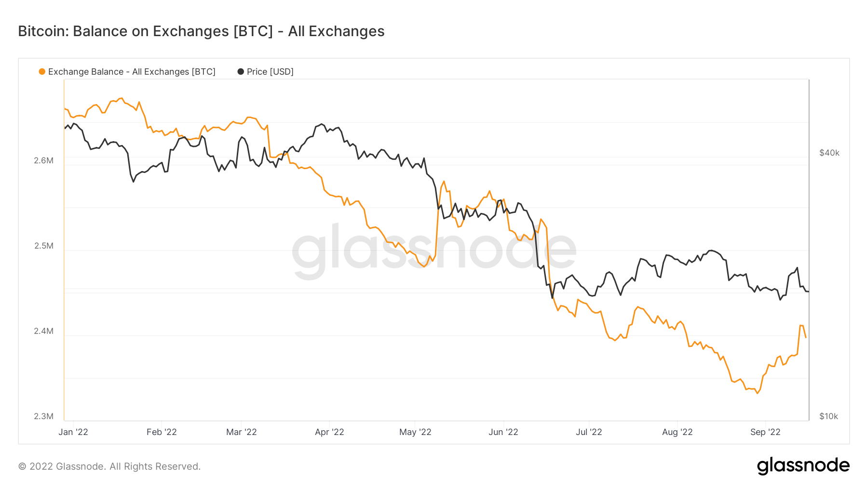Select the May '22 x-axis label

(x=415, y=432)
